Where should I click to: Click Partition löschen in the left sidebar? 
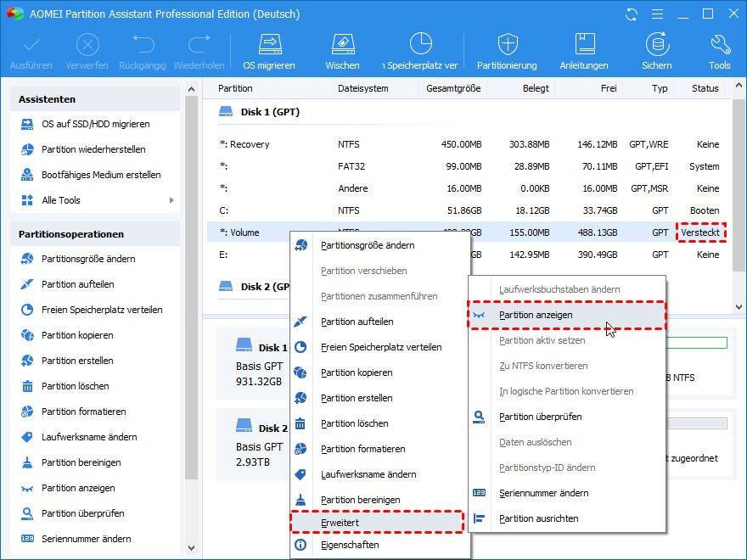(x=76, y=386)
